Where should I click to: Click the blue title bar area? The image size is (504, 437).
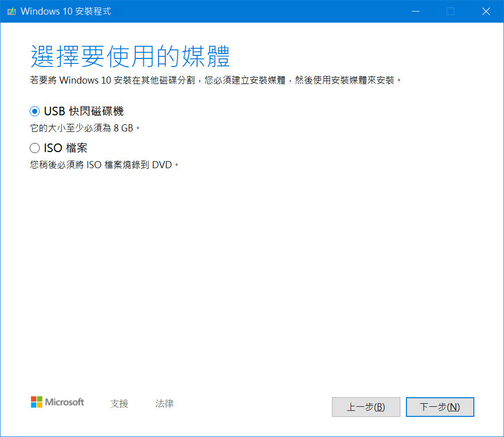(x=251, y=11)
